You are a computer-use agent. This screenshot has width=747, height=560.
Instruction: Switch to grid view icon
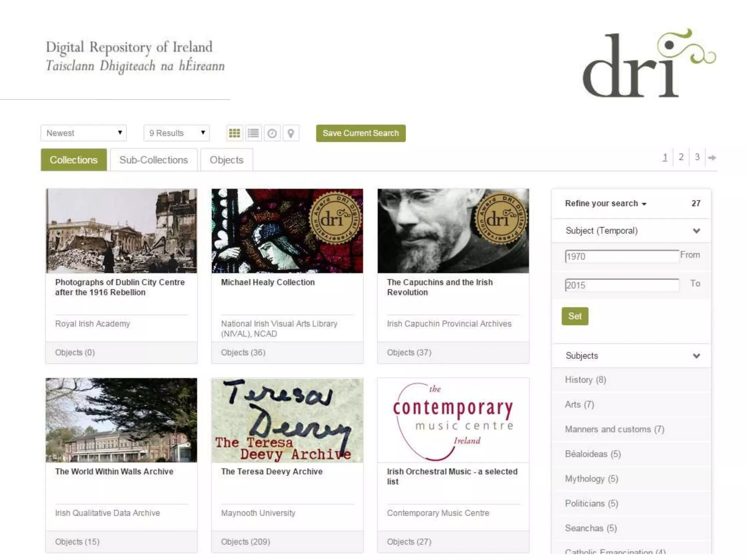234,133
